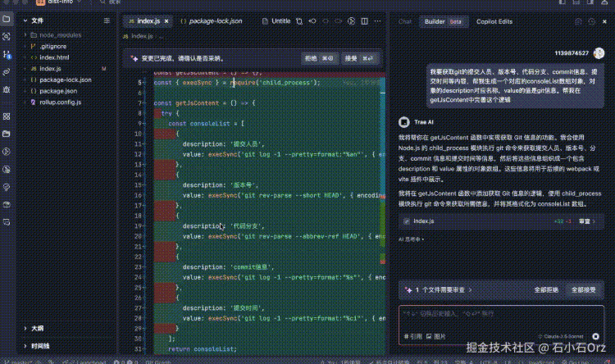Image resolution: width=615 pixels, height=364 pixels.
Task: Switch to the Untitled editor tab
Action: pos(276,21)
